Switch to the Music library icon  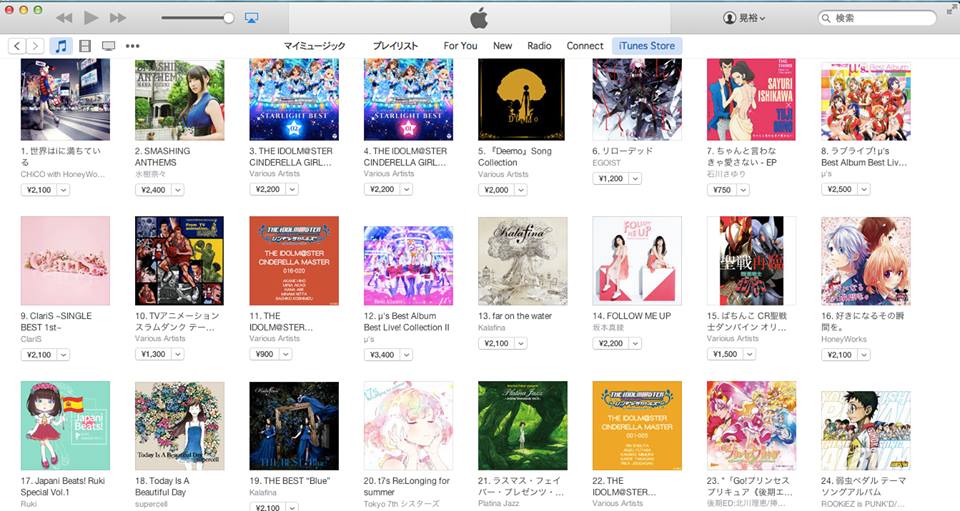61,46
